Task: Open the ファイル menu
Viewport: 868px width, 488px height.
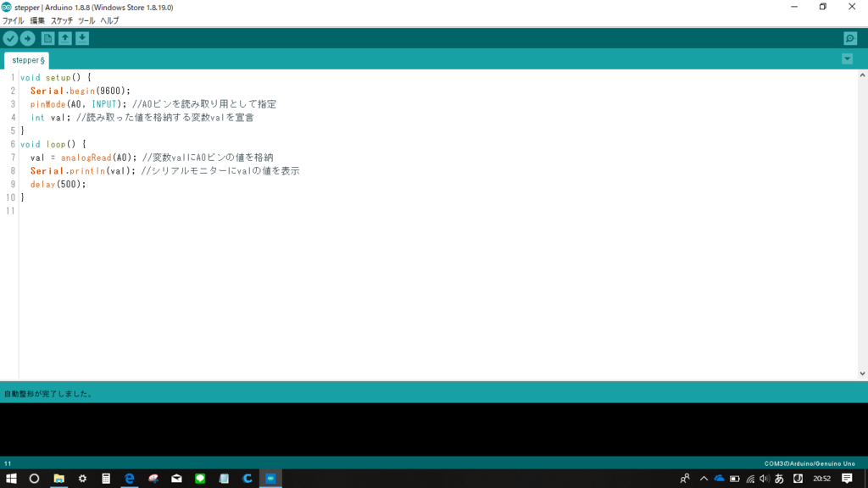Action: (x=14, y=20)
